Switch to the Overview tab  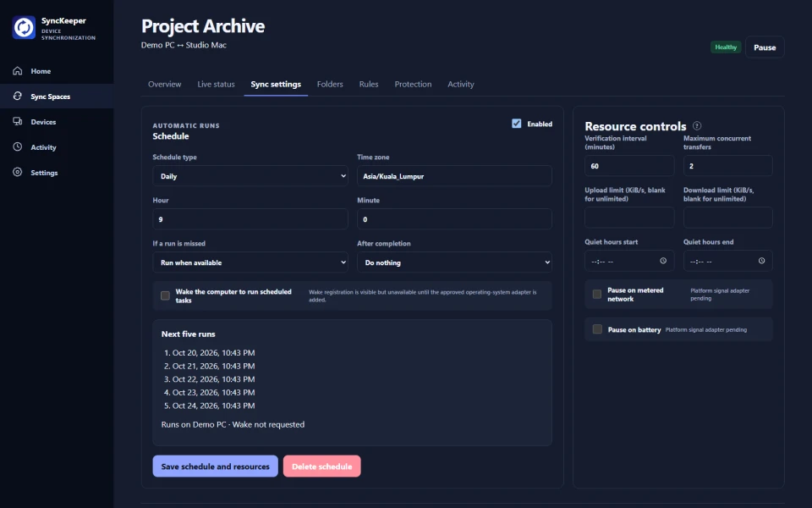click(165, 84)
